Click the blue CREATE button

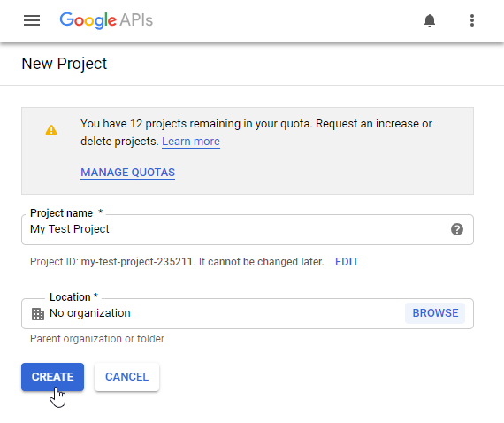tap(53, 377)
